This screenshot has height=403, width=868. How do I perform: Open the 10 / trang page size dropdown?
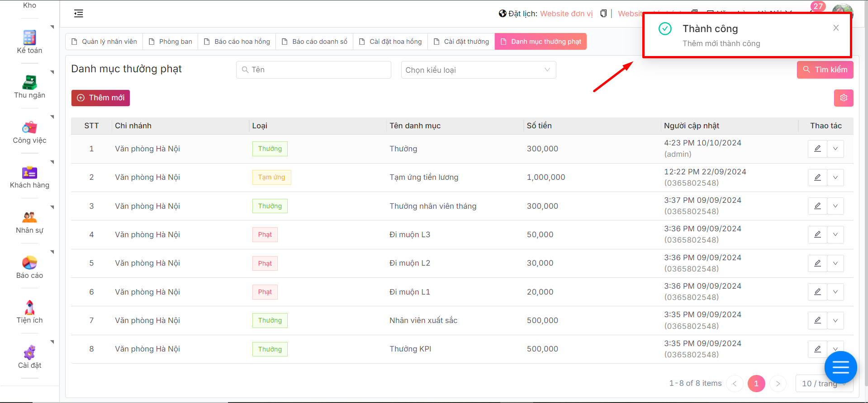coord(819,384)
